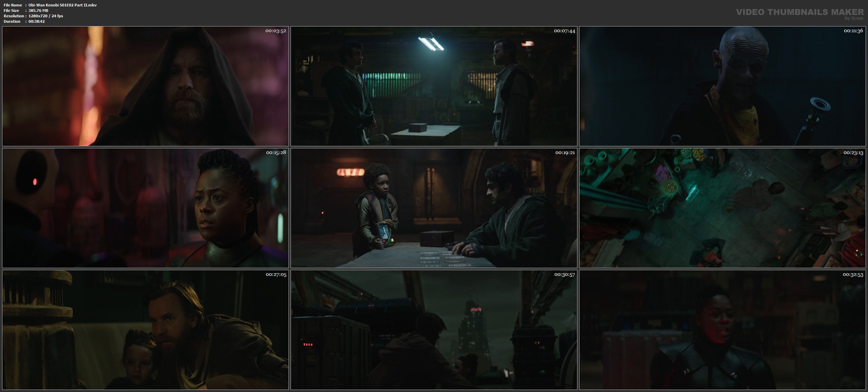Click the 00:03:52 timestamp label
Screen dimensions: 868x392
click(276, 31)
